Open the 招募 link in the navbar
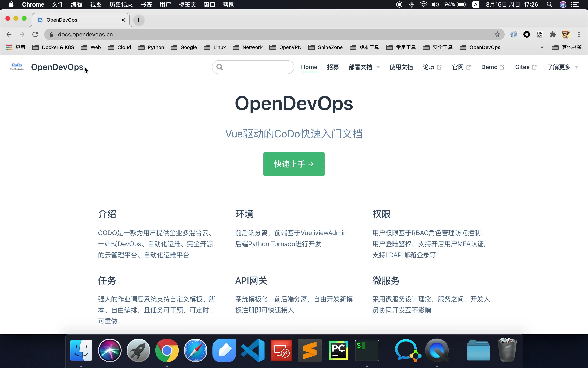Image resolution: width=588 pixels, height=368 pixels. [333, 67]
